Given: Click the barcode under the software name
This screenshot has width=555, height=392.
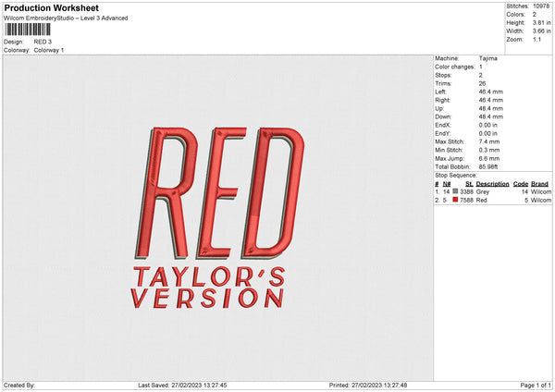Looking at the screenshot, I should 28,30.
